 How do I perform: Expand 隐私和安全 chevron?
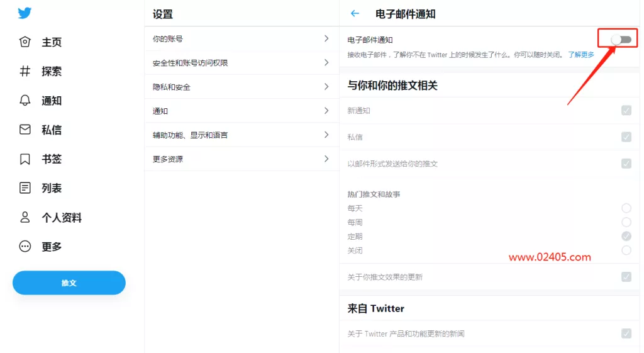(326, 87)
